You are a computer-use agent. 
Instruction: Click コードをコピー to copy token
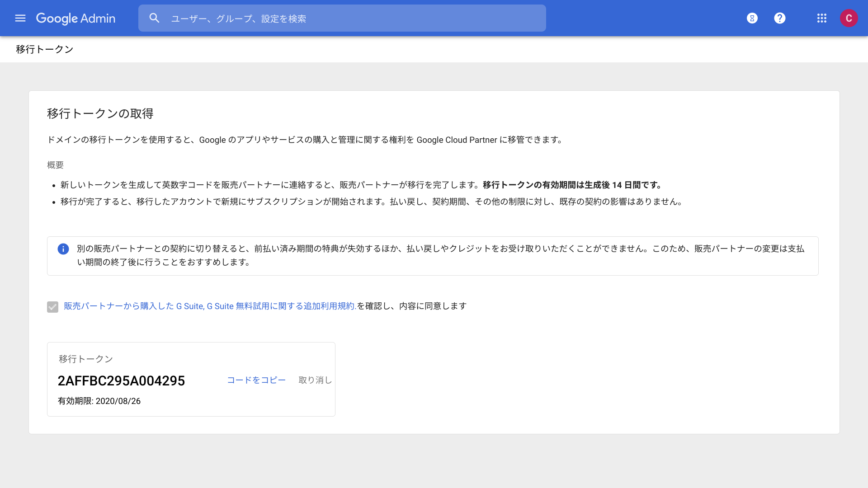[256, 380]
